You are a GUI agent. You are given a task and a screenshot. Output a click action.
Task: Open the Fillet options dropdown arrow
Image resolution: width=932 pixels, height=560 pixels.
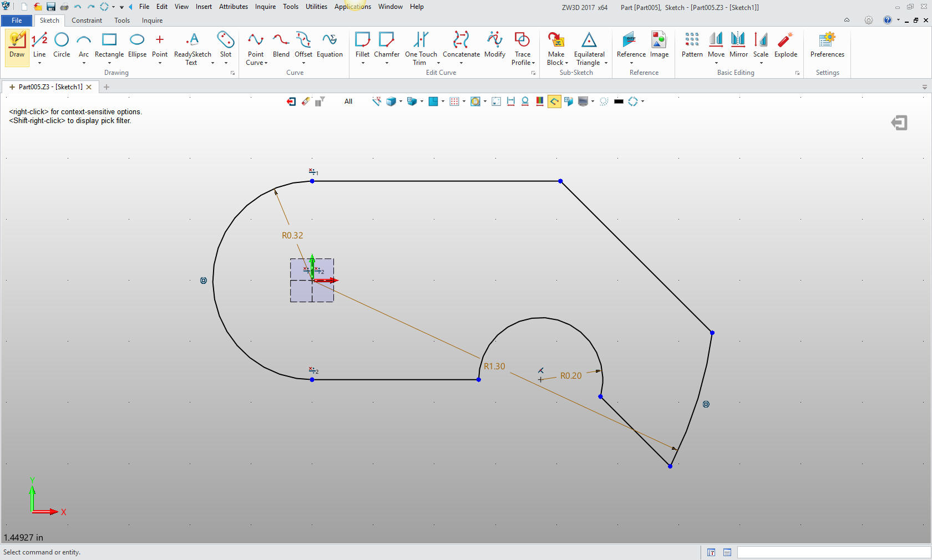[x=363, y=63]
